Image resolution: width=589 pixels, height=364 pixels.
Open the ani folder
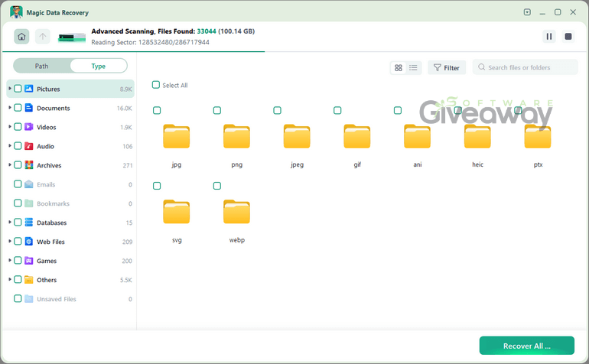(x=418, y=136)
